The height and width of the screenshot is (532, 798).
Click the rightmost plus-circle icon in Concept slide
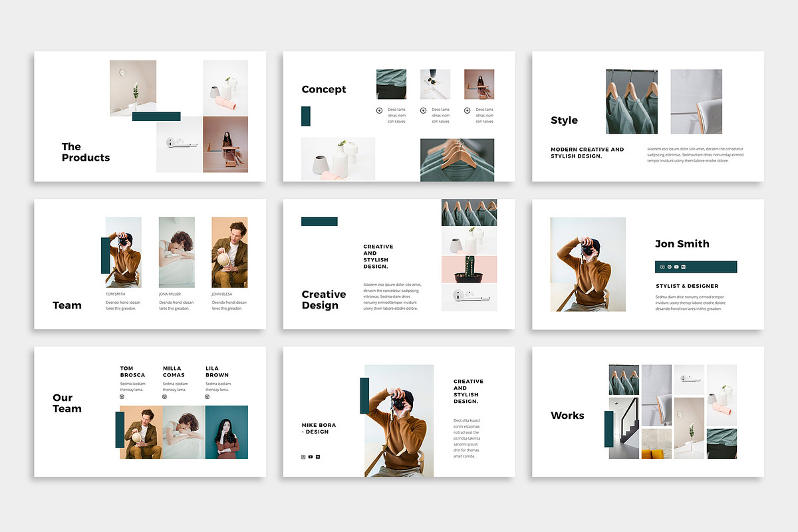(467, 110)
